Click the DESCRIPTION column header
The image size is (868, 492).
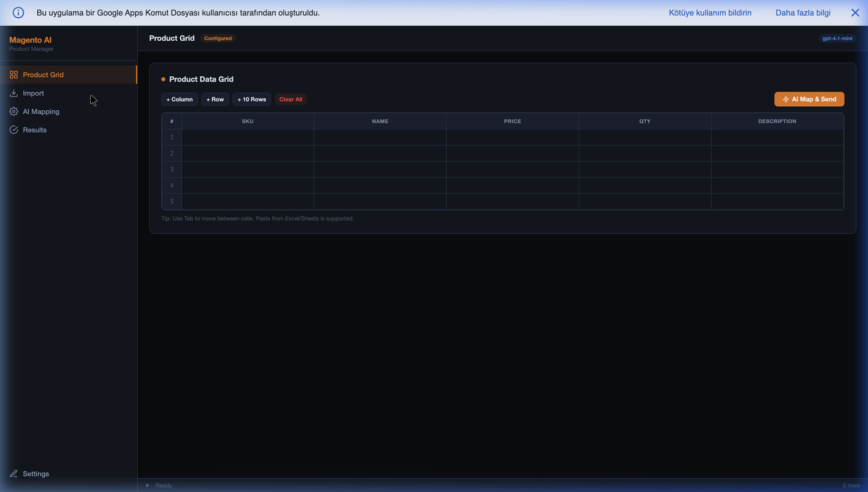[x=777, y=121]
